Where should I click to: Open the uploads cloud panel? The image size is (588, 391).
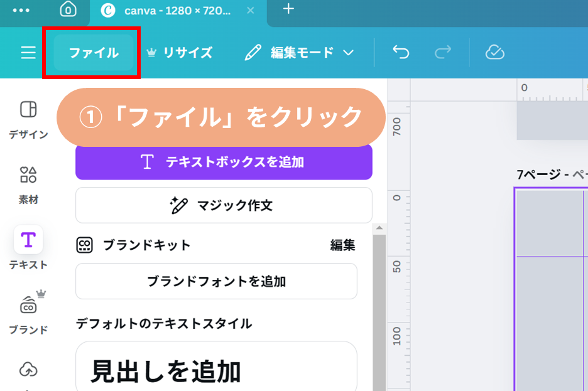point(28,370)
